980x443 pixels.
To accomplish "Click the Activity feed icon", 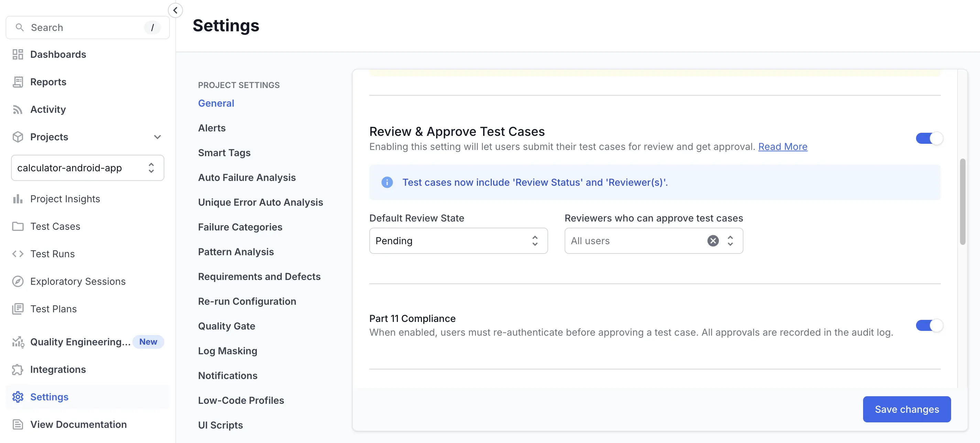I will 18,109.
